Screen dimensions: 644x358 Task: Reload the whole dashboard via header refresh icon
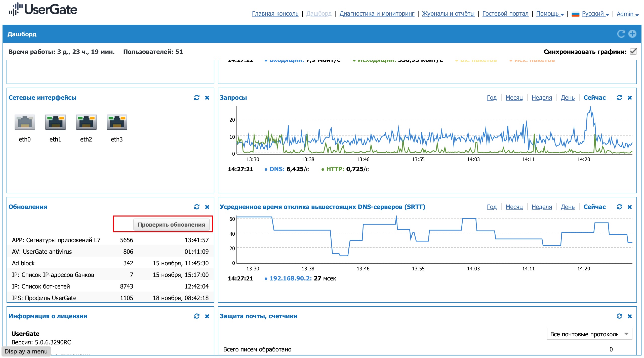(621, 34)
